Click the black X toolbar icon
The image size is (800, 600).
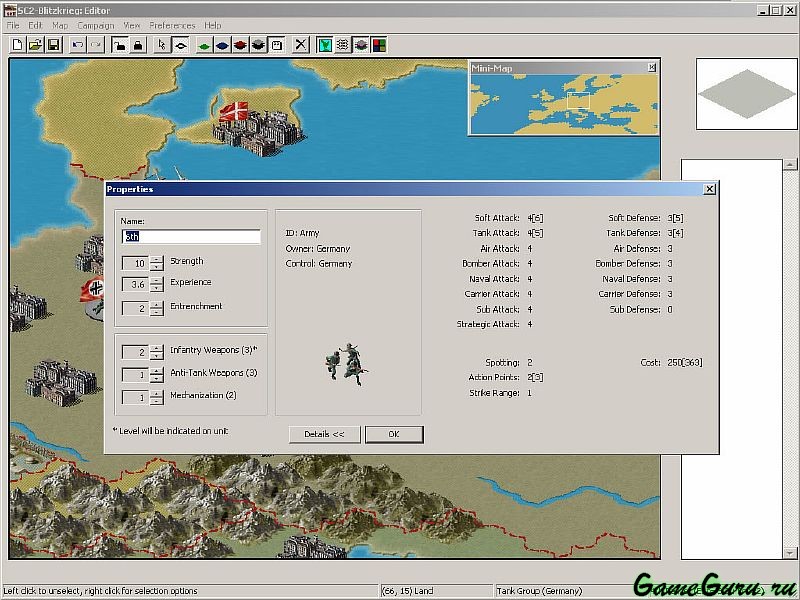click(x=301, y=45)
